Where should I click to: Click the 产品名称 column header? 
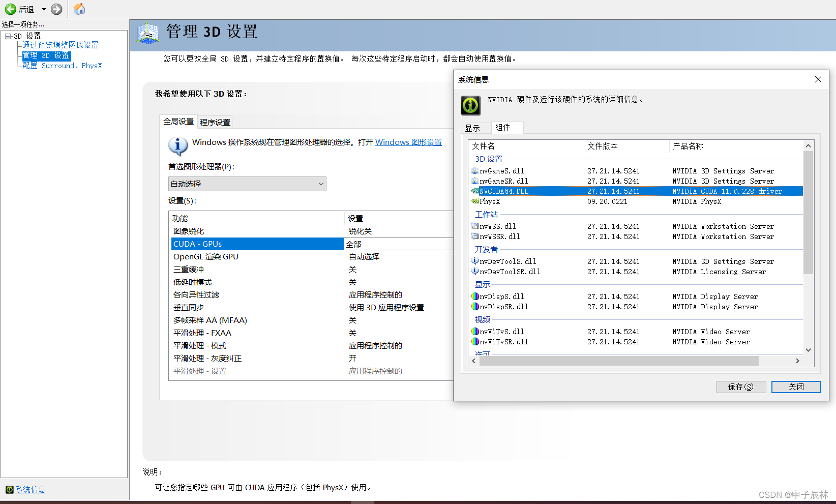click(x=736, y=146)
